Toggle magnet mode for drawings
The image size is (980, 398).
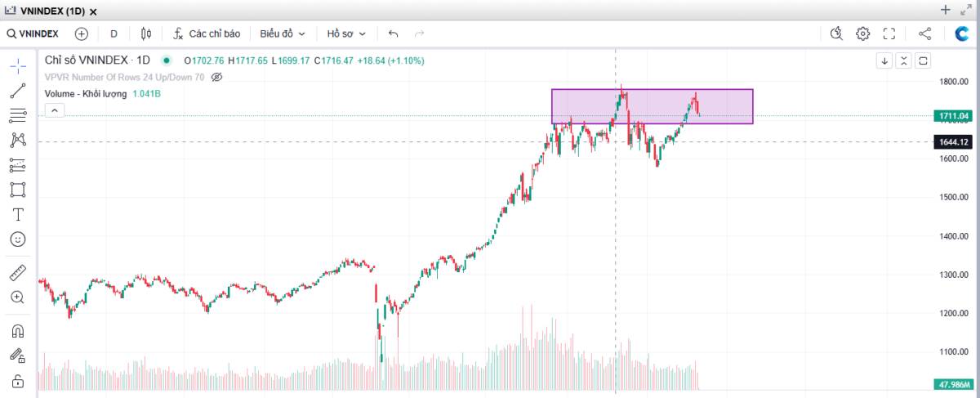(17, 331)
